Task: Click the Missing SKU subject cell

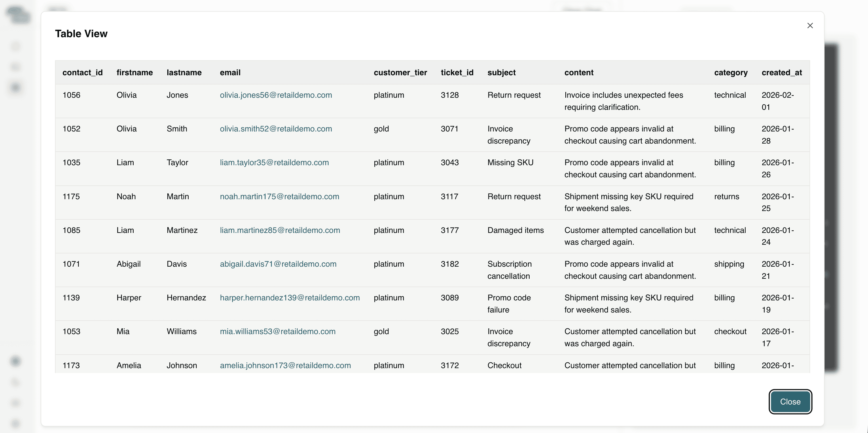Action: point(510,163)
